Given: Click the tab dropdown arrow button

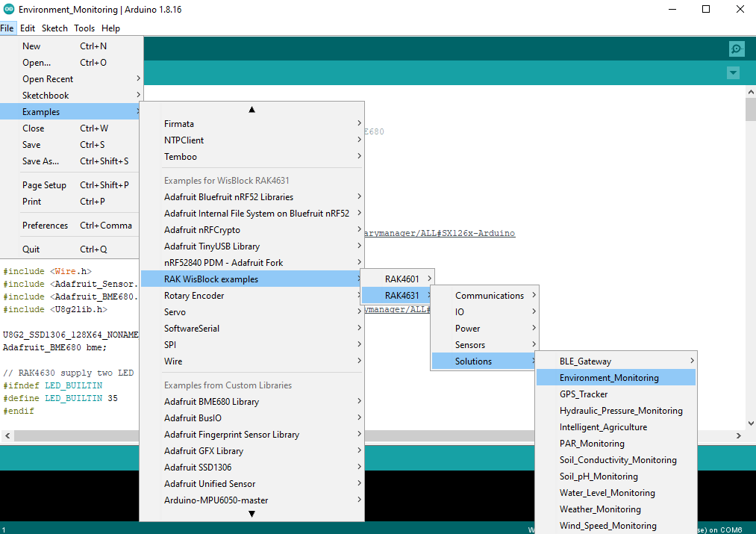Looking at the screenshot, I should point(733,73).
